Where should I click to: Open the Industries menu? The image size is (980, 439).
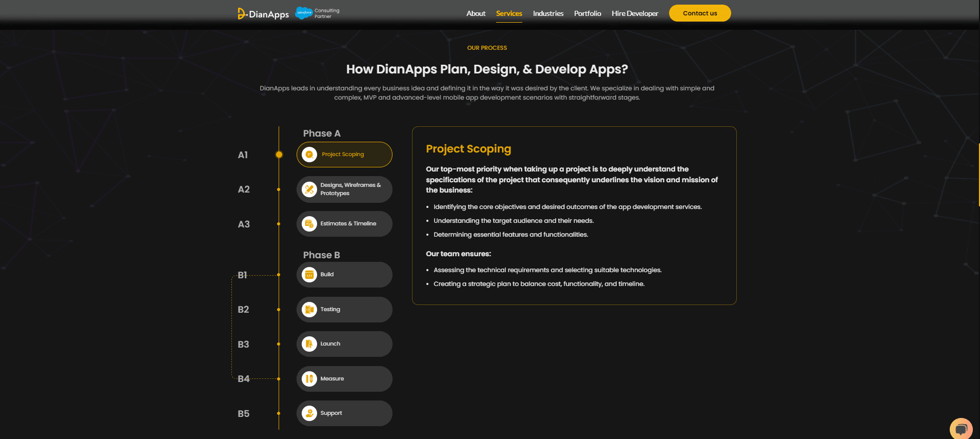[548, 13]
